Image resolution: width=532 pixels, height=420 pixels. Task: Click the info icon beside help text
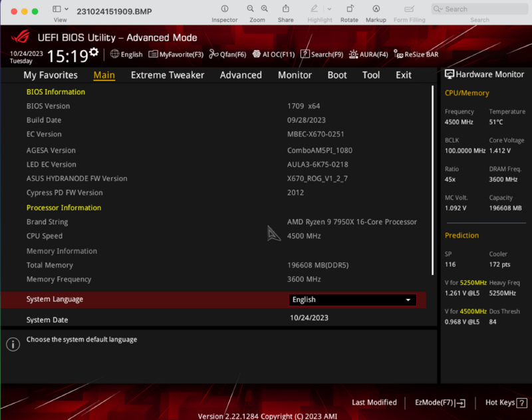13,344
